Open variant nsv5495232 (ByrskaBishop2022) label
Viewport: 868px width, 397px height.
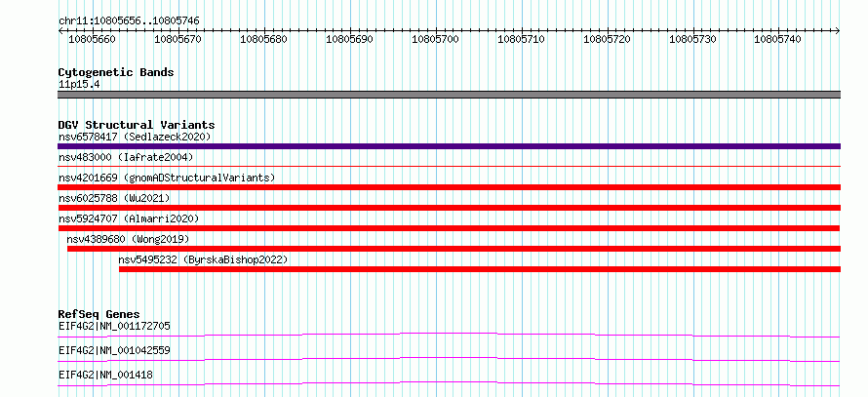click(203, 259)
